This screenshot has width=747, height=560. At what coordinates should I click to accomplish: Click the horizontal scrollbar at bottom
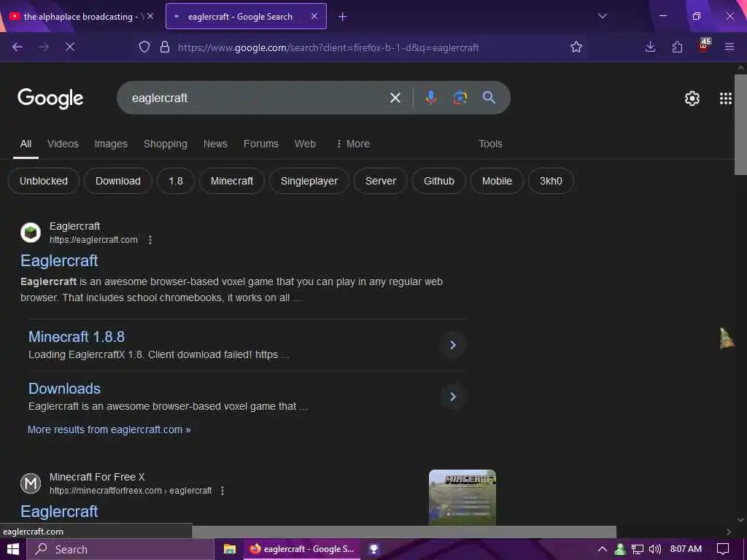(x=404, y=532)
